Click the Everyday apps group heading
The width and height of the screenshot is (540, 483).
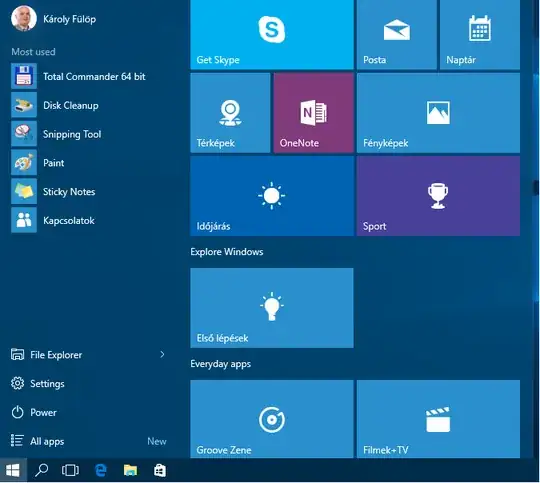pyautogui.click(x=220, y=364)
